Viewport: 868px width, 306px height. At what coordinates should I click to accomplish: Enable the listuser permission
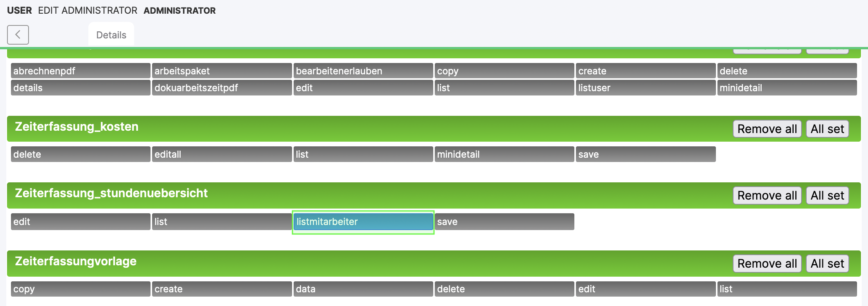click(645, 88)
